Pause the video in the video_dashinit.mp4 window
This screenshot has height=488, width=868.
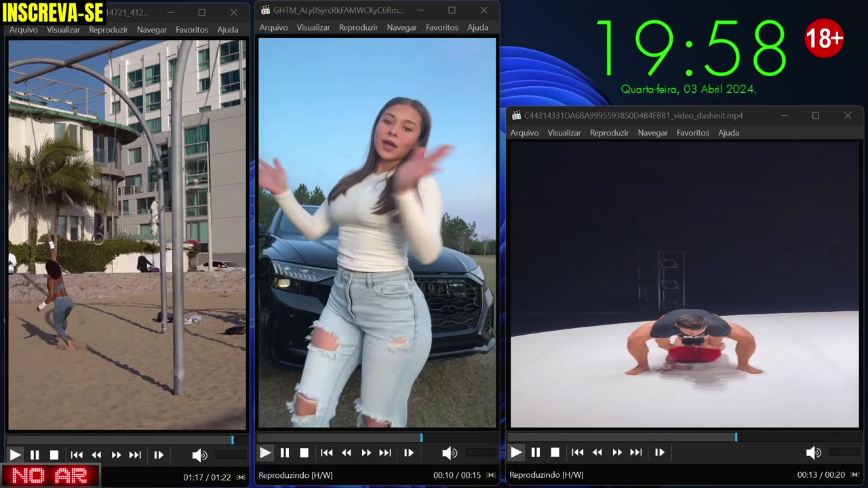tap(536, 452)
